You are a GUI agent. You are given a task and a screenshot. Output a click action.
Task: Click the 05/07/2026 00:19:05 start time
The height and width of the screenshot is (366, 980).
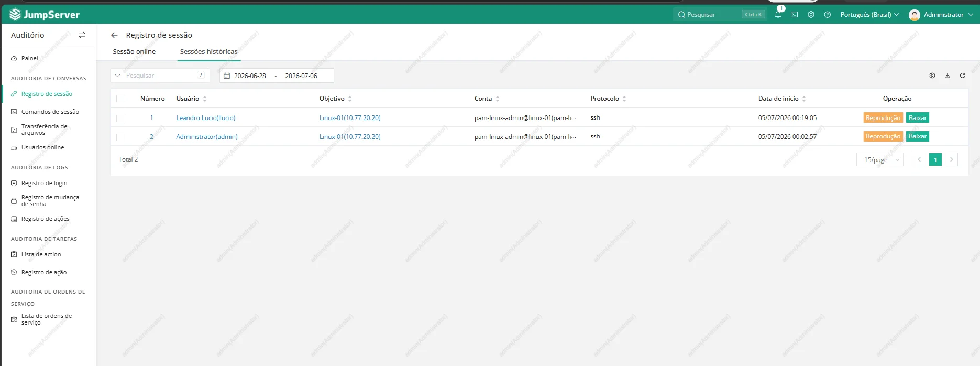787,118
